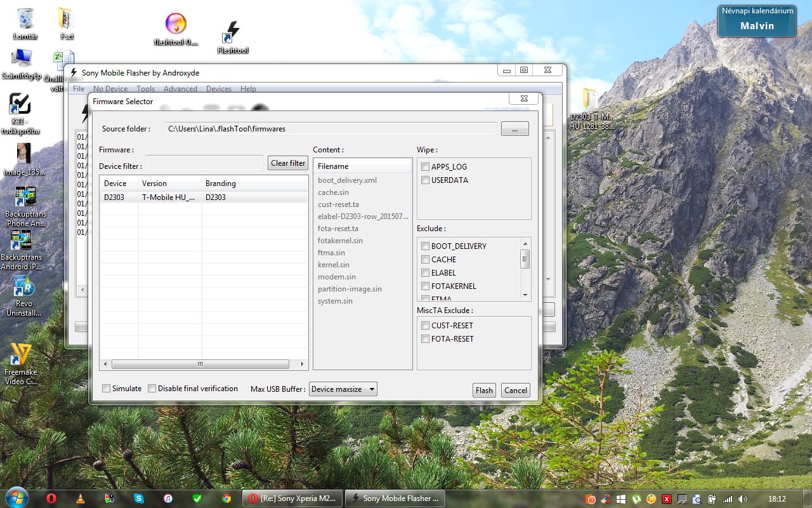Launch Revo Uninstaller desktop shortcut

click(23, 296)
